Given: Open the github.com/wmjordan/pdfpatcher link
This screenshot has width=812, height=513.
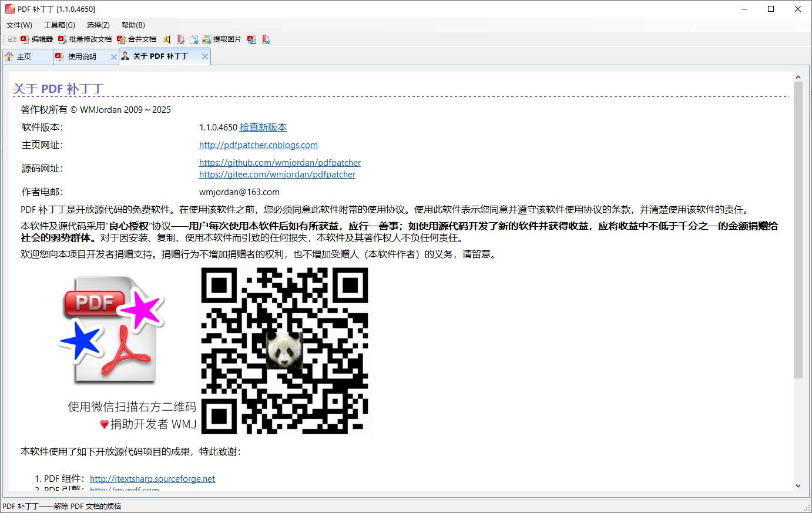Looking at the screenshot, I should [x=280, y=163].
